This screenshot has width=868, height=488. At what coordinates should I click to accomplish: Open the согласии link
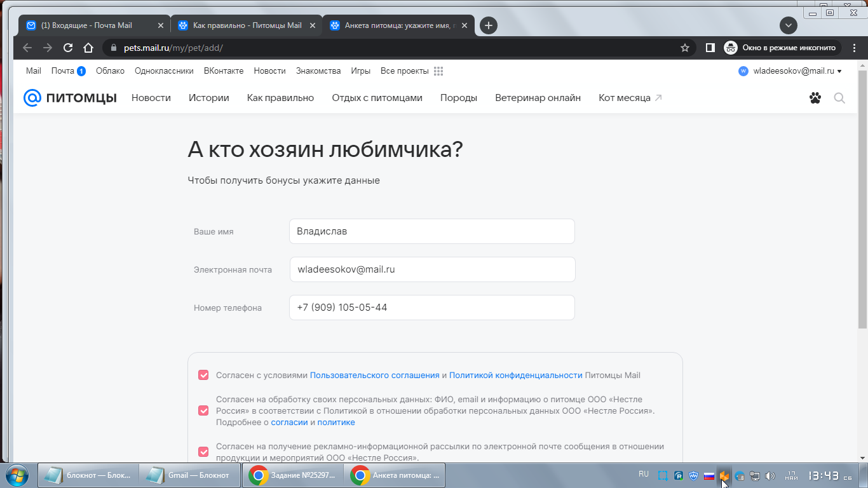(x=289, y=423)
